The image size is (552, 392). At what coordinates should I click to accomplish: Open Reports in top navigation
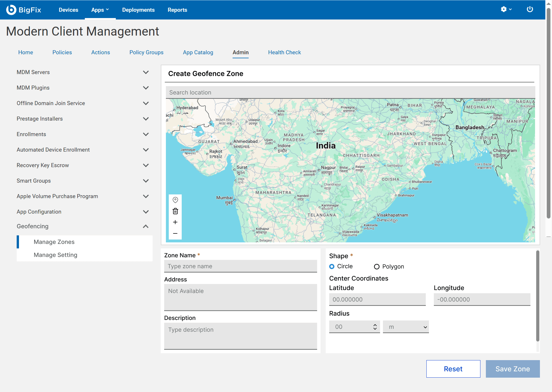pos(177,10)
